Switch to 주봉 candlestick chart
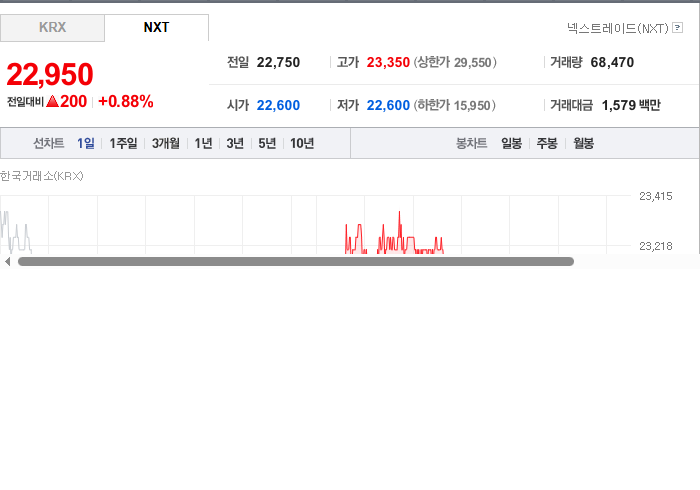The image size is (700, 490). pyautogui.click(x=547, y=143)
